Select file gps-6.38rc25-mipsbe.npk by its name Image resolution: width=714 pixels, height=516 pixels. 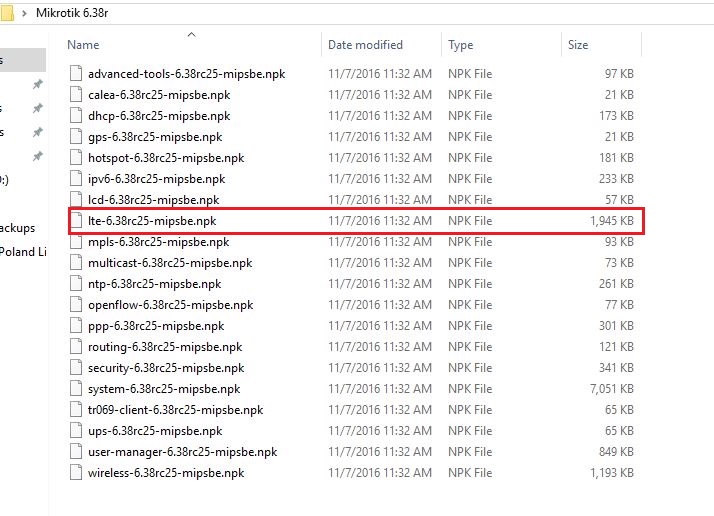155,137
